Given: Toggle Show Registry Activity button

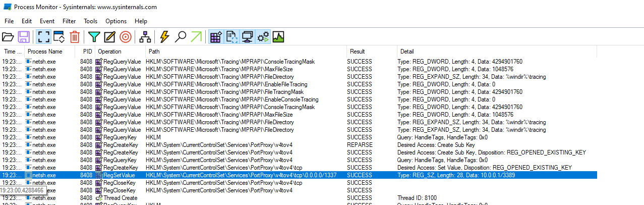Looking at the screenshot, I should (216, 37).
